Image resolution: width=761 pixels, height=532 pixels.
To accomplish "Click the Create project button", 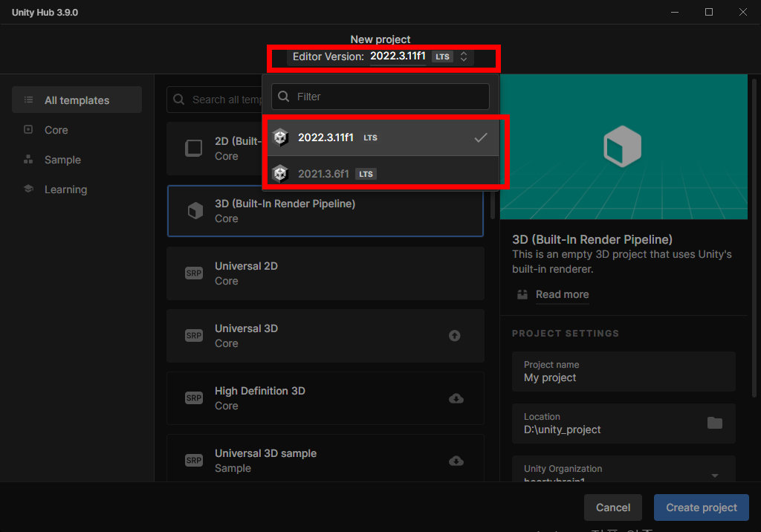I will (x=702, y=507).
